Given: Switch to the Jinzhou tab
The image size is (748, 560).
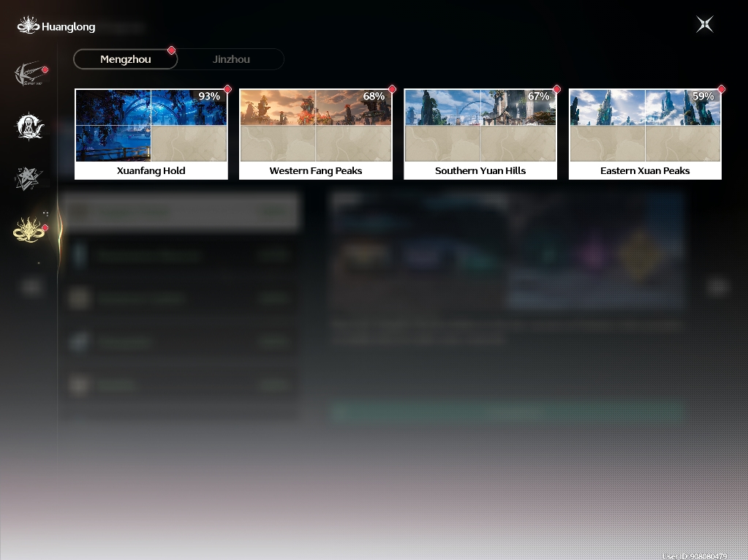Looking at the screenshot, I should tap(231, 59).
